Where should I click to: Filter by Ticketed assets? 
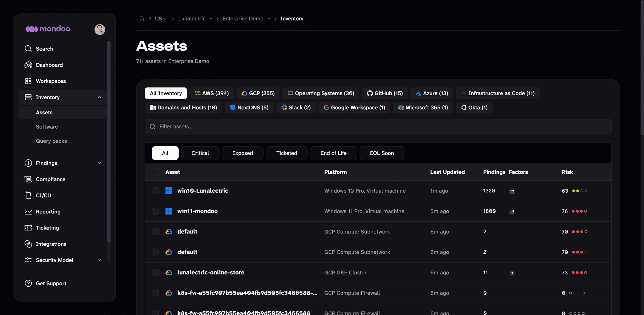(286, 153)
